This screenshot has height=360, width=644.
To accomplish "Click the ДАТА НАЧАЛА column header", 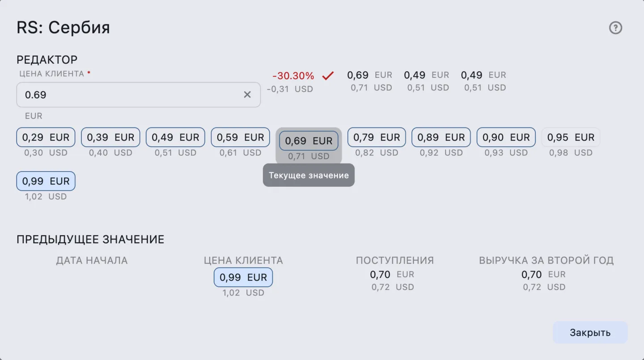I will tap(92, 260).
